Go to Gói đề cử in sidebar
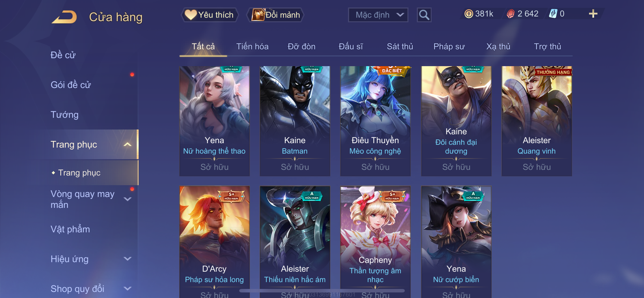This screenshot has width=644, height=298. point(70,85)
